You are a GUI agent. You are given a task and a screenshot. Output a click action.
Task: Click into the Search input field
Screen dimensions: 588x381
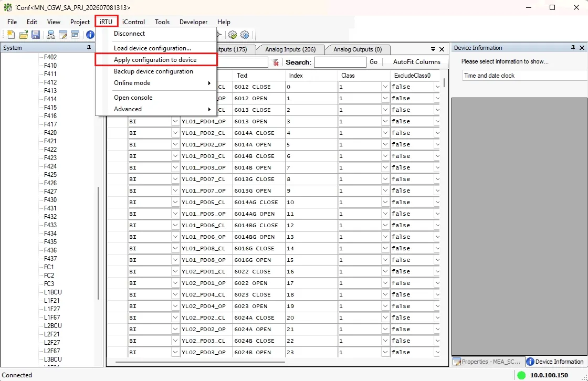[x=340, y=62]
